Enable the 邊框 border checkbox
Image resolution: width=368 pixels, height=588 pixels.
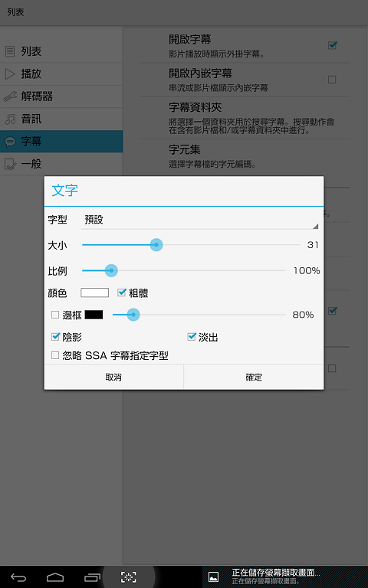[x=55, y=315]
